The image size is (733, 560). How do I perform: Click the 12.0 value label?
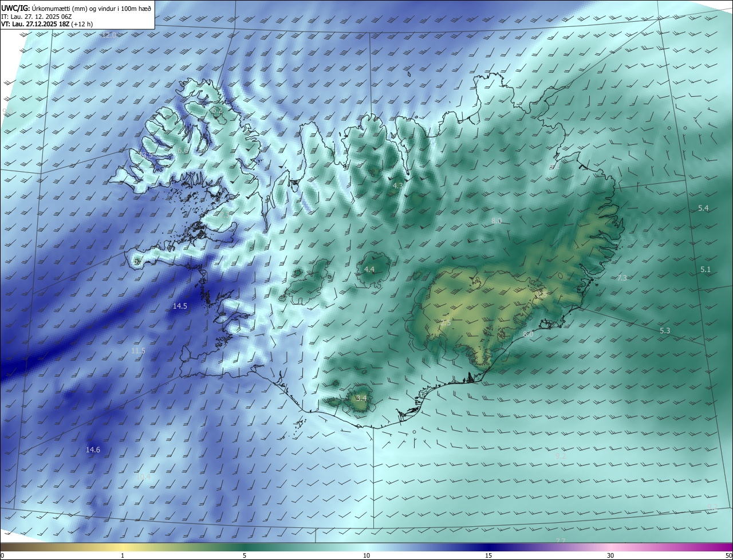coord(108,35)
